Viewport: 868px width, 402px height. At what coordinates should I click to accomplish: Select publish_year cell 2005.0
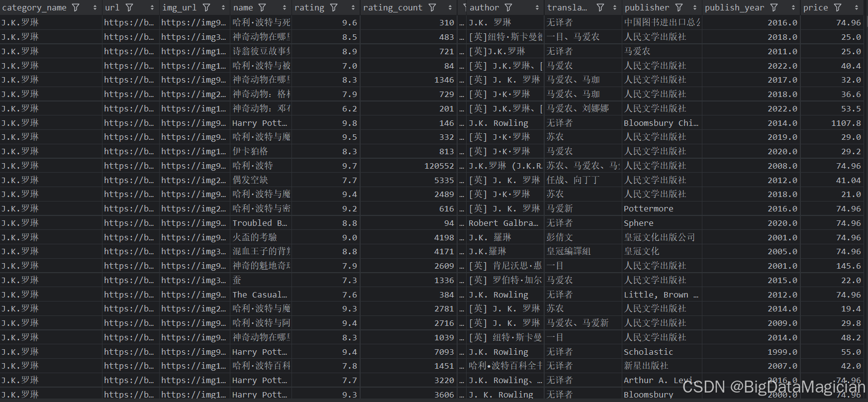click(x=782, y=251)
